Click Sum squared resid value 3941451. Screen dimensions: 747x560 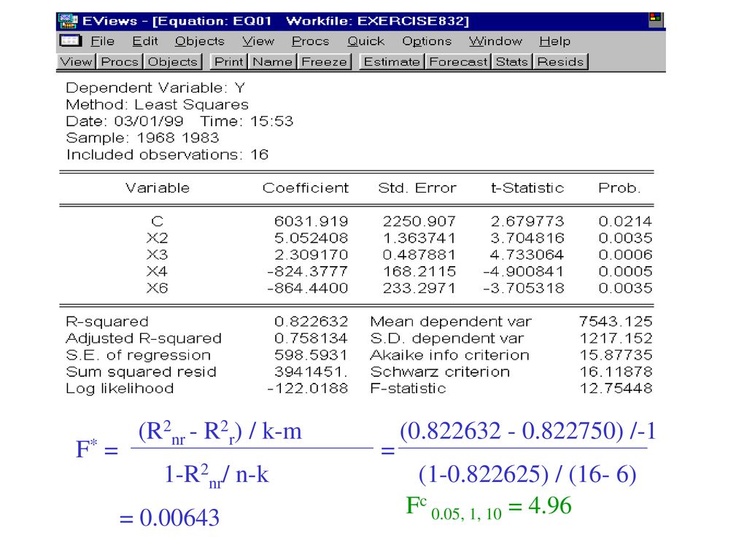pyautogui.click(x=311, y=371)
